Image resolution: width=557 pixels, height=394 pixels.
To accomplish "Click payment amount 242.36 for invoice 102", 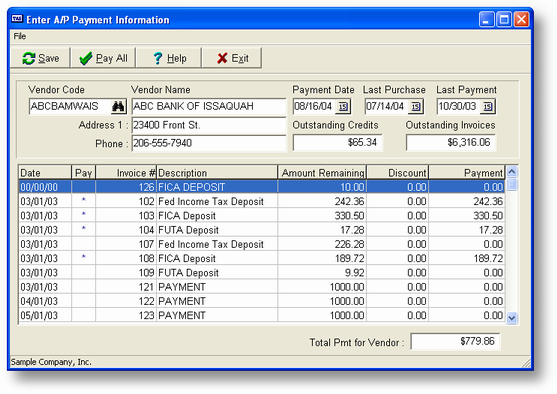I will 467,201.
